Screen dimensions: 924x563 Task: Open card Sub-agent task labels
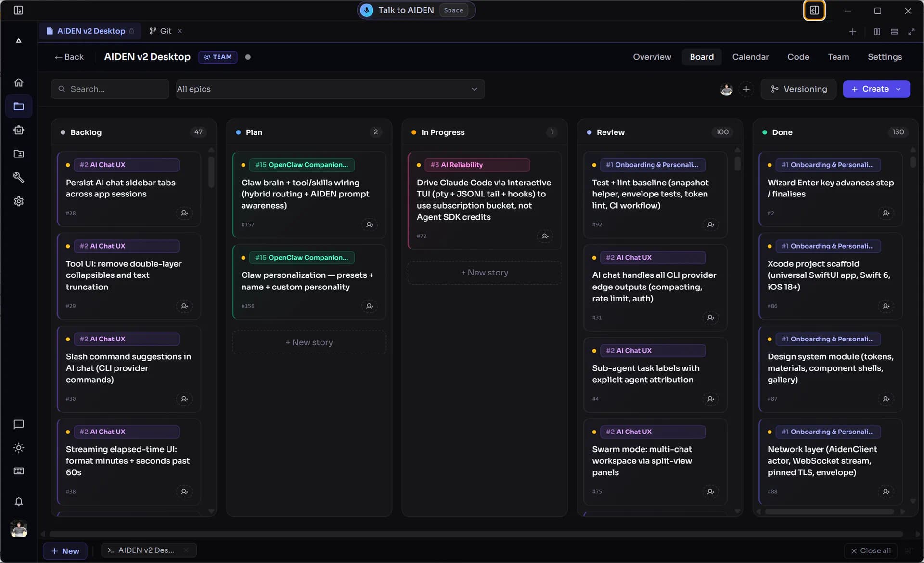click(x=655, y=375)
